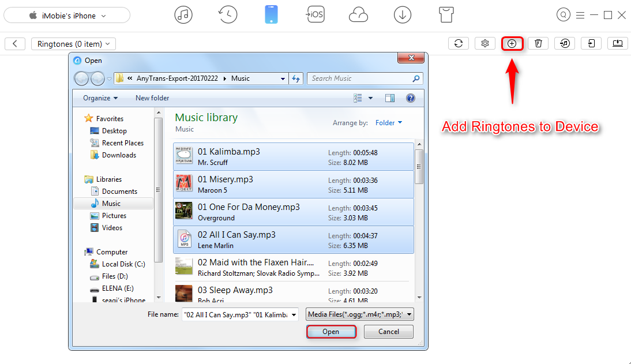Image resolution: width=631 pixels, height=364 pixels.
Task: Select the file 01 Kalimba.mp3
Action: (x=294, y=157)
